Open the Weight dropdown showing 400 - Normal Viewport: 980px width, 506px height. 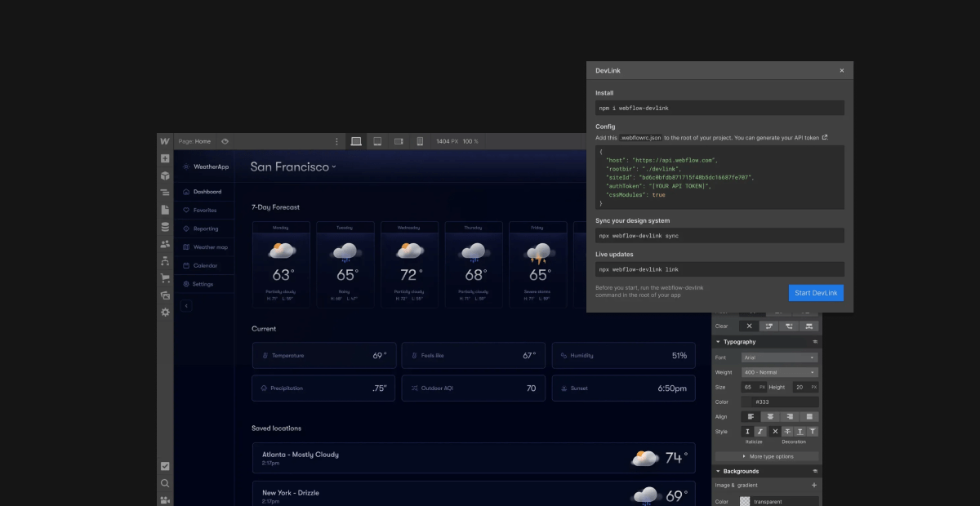[779, 372]
